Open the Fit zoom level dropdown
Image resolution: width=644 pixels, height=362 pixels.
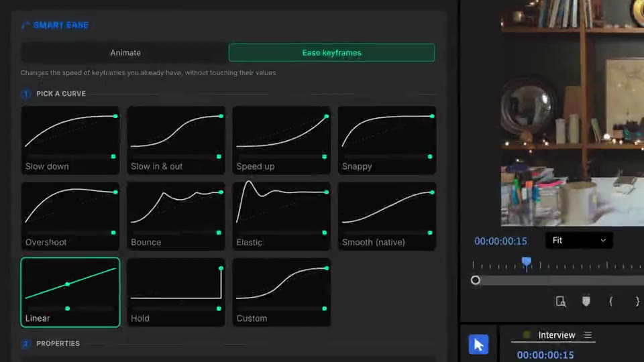tap(579, 241)
